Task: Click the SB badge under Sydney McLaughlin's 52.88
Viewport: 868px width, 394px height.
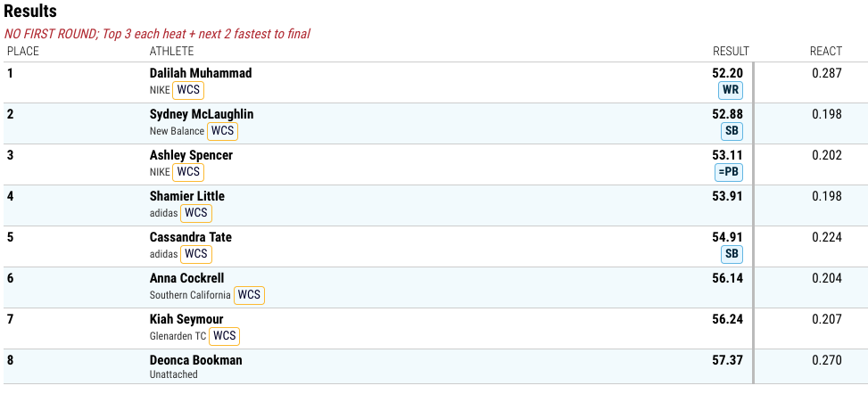Action: pyautogui.click(x=732, y=131)
